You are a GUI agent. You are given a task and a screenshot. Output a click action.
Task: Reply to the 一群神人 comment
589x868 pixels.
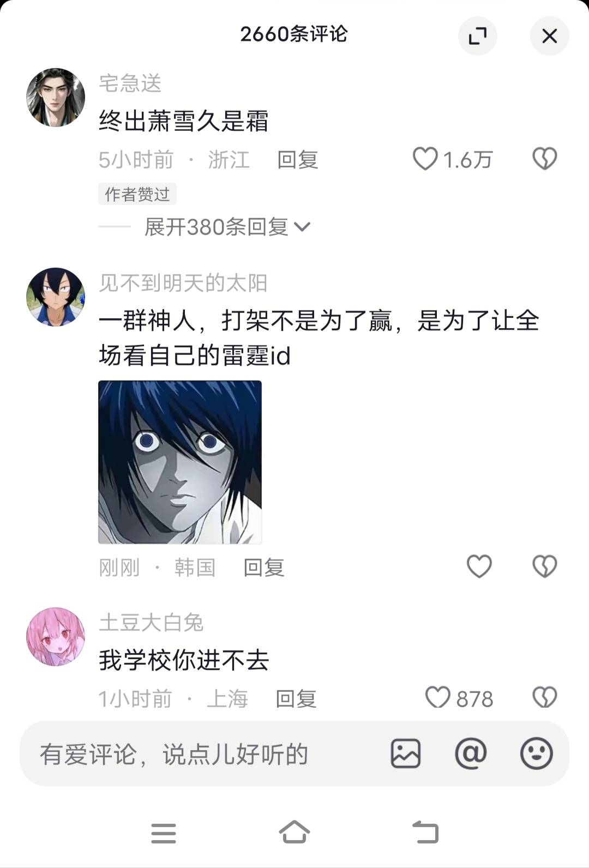(263, 568)
